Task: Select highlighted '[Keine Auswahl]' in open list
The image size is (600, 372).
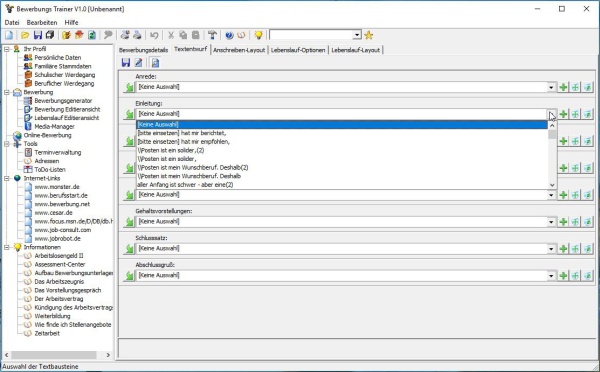Action: point(342,124)
